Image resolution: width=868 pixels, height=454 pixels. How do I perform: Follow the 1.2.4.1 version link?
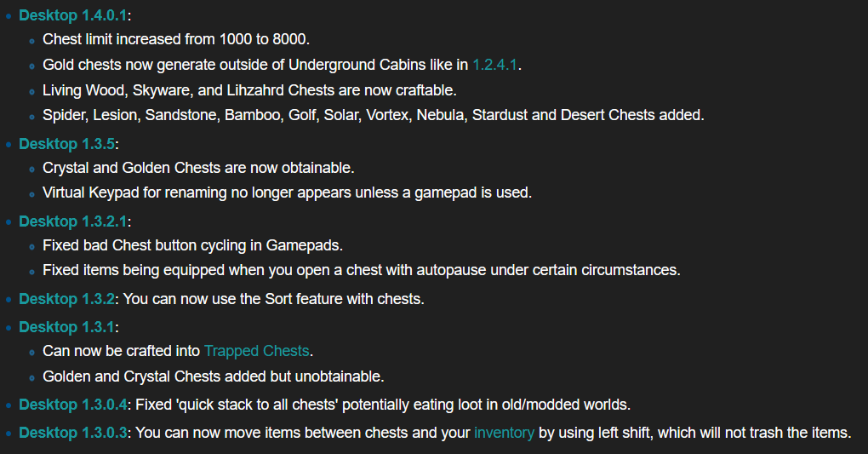[x=495, y=65]
